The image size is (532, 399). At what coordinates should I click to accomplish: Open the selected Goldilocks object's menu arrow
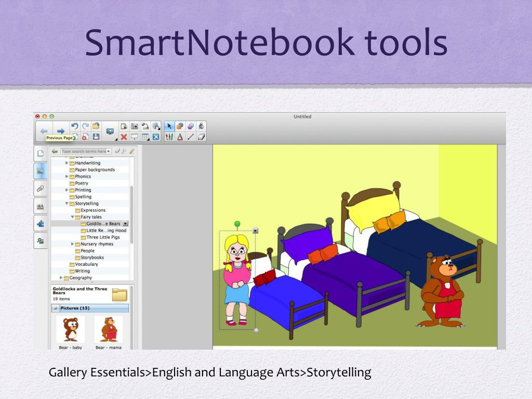pos(256,231)
